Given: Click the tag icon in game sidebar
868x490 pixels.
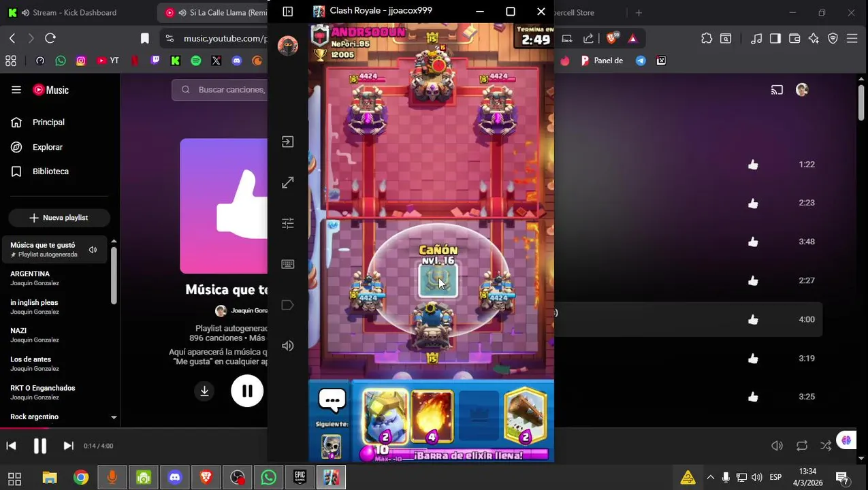Looking at the screenshot, I should click(288, 305).
